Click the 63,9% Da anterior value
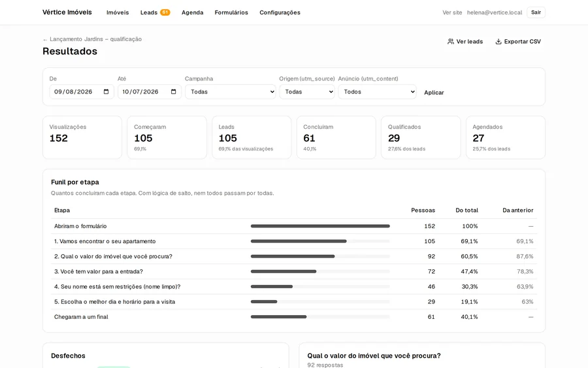The width and height of the screenshot is (588, 368). pyautogui.click(x=525, y=286)
